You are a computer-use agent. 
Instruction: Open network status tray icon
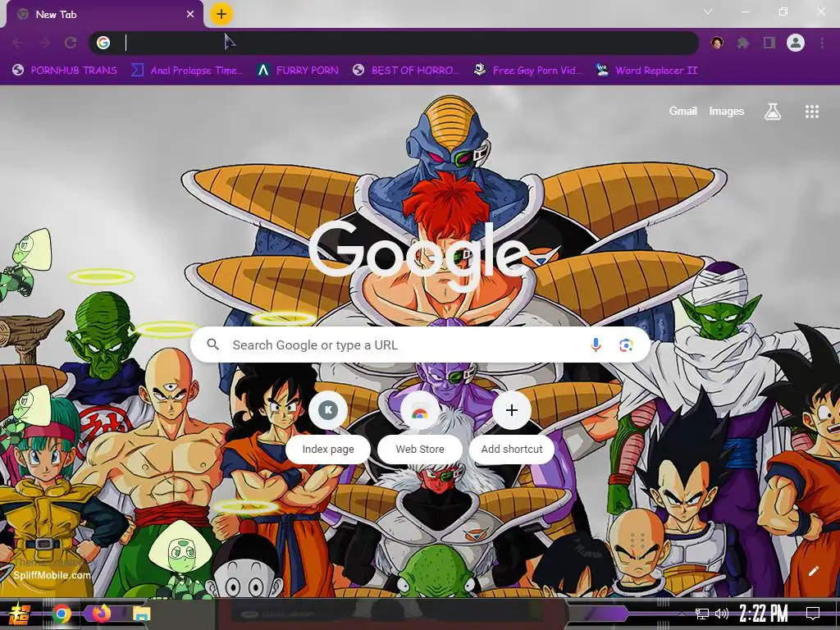[x=702, y=614]
